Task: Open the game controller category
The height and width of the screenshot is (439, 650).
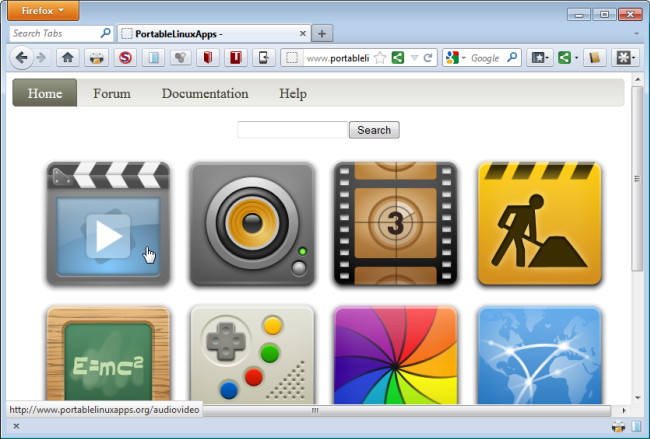Action: coord(252,355)
